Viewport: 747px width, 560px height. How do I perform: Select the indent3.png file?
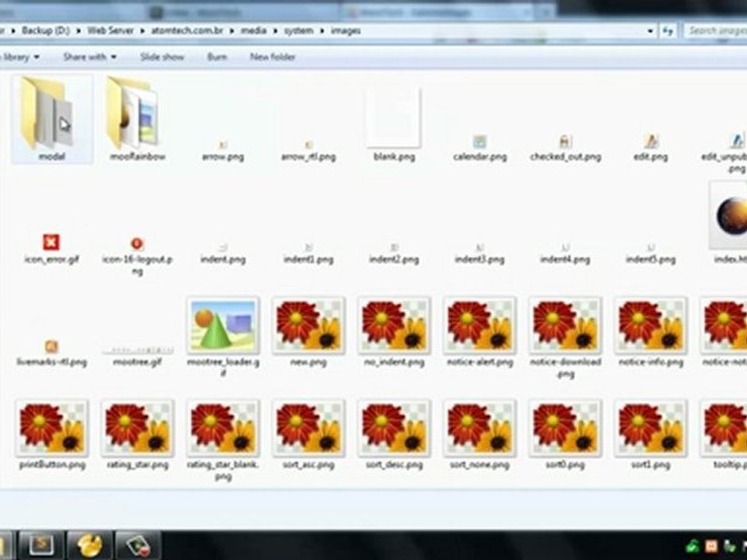tap(480, 254)
